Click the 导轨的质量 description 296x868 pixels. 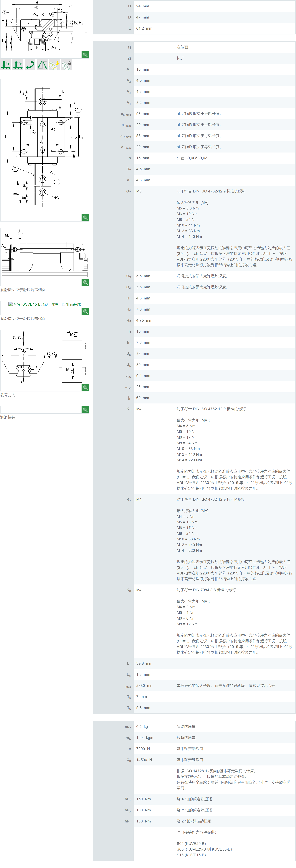click(186, 738)
